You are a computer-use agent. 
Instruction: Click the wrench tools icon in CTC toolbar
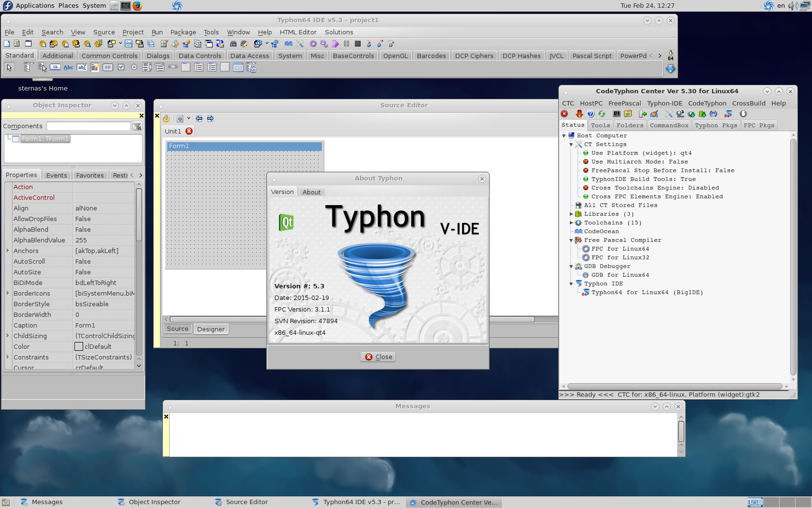[x=669, y=114]
